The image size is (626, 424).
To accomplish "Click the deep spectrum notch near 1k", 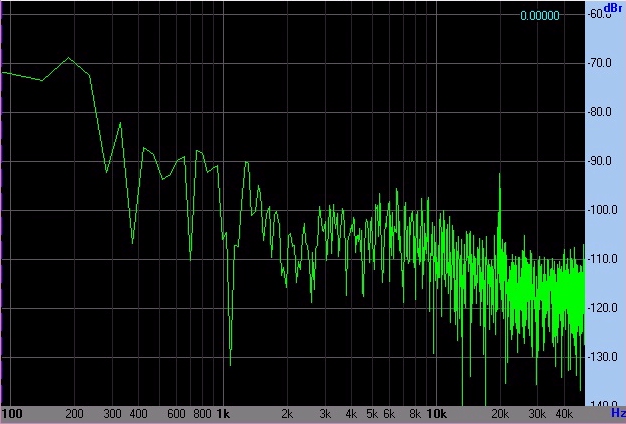I will pyautogui.click(x=230, y=364).
